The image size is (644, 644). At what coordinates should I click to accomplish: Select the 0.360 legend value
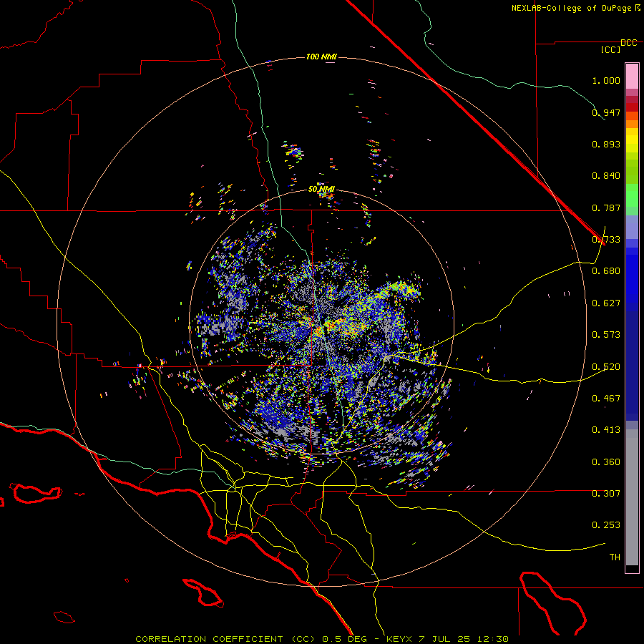click(606, 462)
